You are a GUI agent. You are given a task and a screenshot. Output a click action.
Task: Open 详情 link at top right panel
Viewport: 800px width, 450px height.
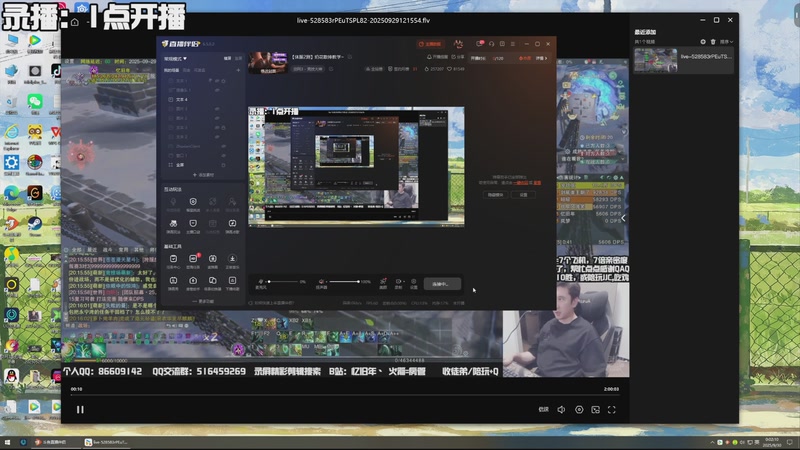coord(541,58)
